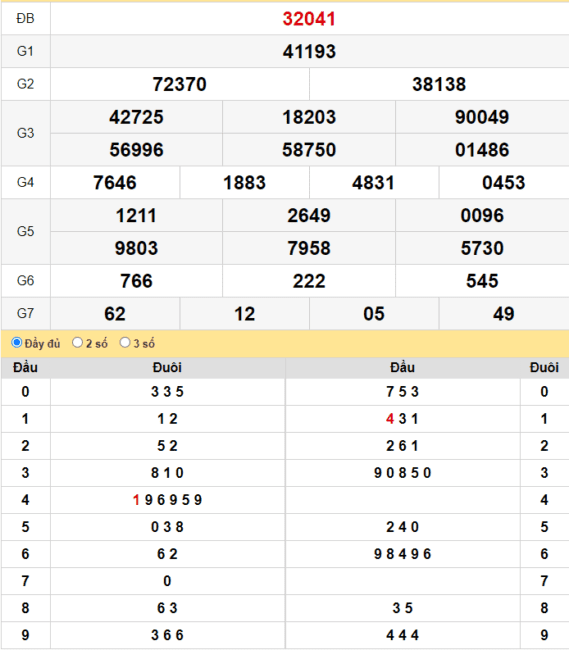This screenshot has width=569, height=650.
Task: Click the right "Đuôi" column header
Action: tap(544, 367)
